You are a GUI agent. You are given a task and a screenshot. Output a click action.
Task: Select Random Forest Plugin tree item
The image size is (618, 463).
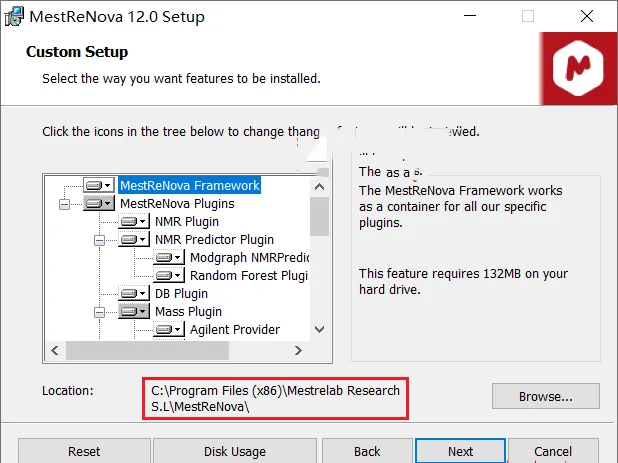tap(249, 275)
